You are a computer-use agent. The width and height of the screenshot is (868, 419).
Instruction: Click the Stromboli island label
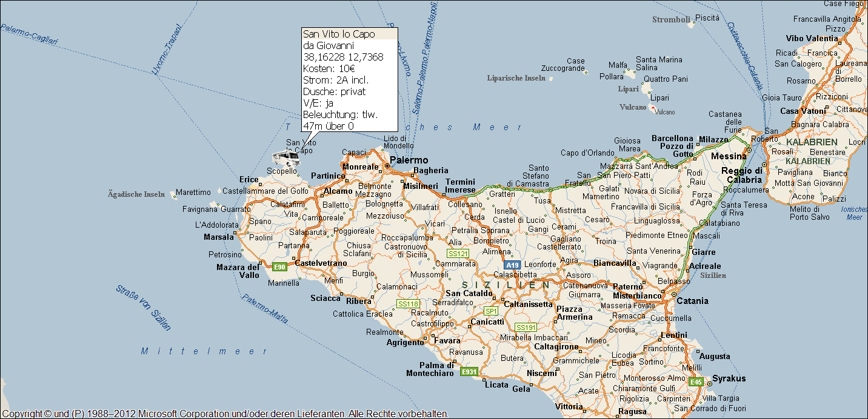pos(671,19)
